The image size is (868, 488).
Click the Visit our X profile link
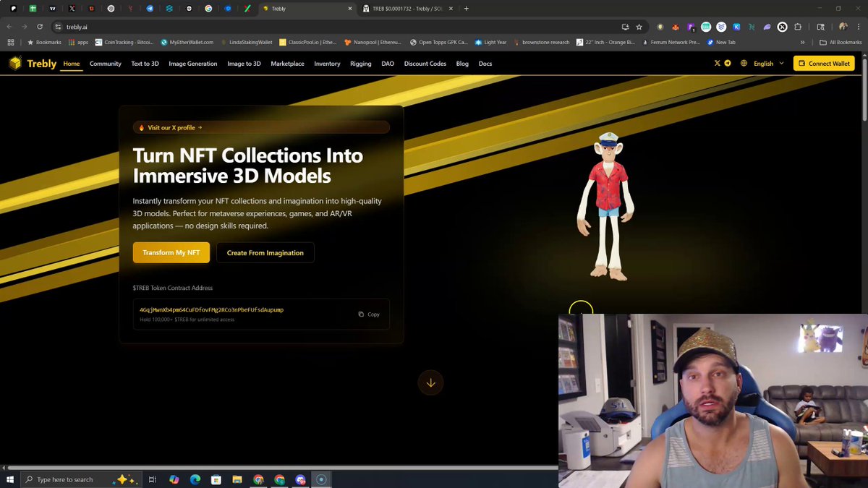coord(261,127)
